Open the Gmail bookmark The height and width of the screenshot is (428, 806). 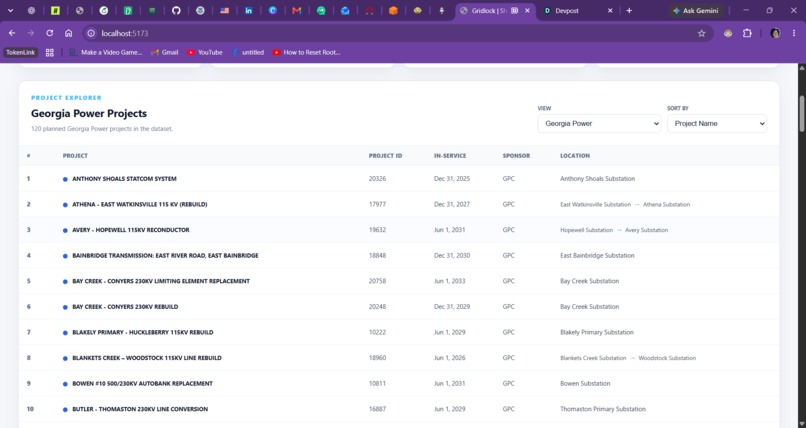[x=164, y=52]
